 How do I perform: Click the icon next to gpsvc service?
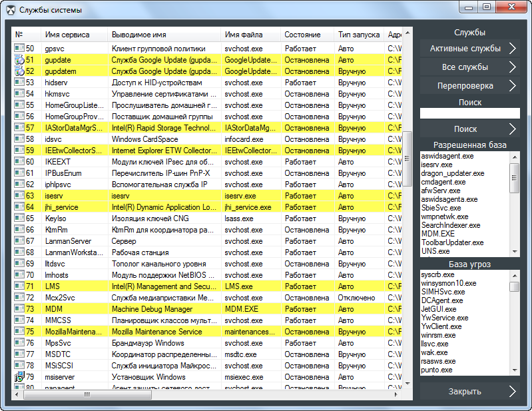click(x=19, y=49)
